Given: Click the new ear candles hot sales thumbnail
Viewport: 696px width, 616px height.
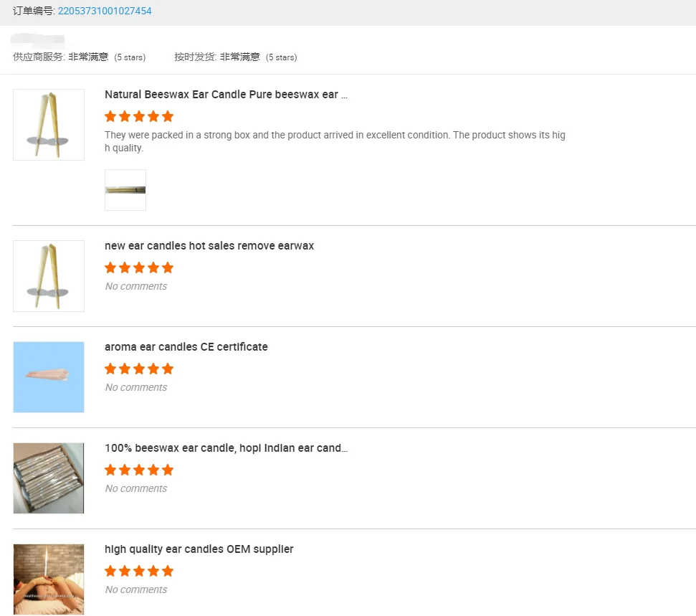Looking at the screenshot, I should point(49,276).
